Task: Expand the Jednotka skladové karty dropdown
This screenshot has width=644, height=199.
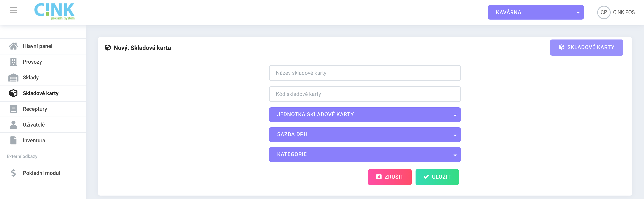Action: (x=365, y=114)
